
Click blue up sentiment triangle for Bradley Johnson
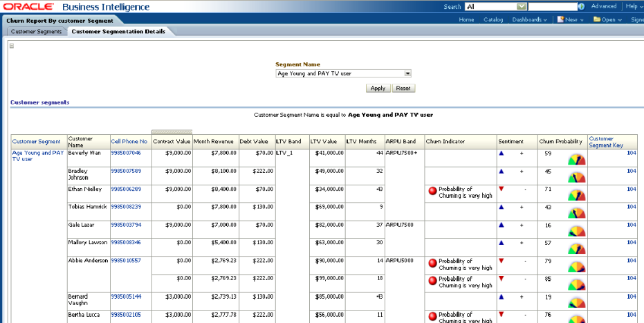(x=502, y=171)
